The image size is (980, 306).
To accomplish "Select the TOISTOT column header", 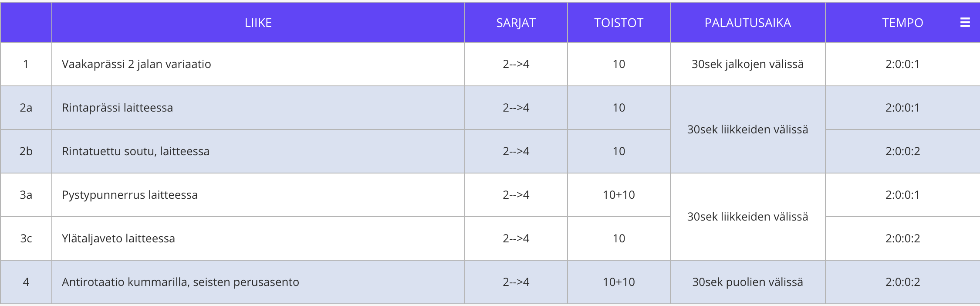I will (x=619, y=23).
